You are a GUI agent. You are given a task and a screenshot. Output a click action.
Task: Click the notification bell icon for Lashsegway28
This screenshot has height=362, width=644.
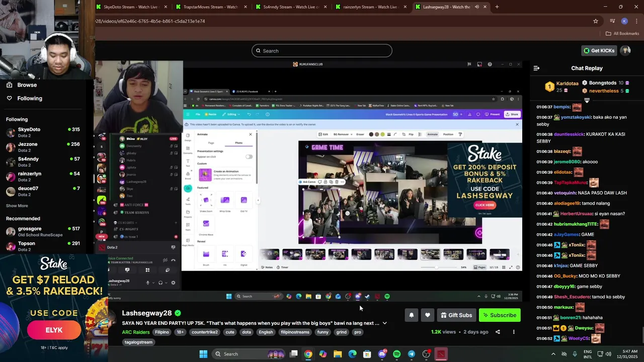[411, 315]
